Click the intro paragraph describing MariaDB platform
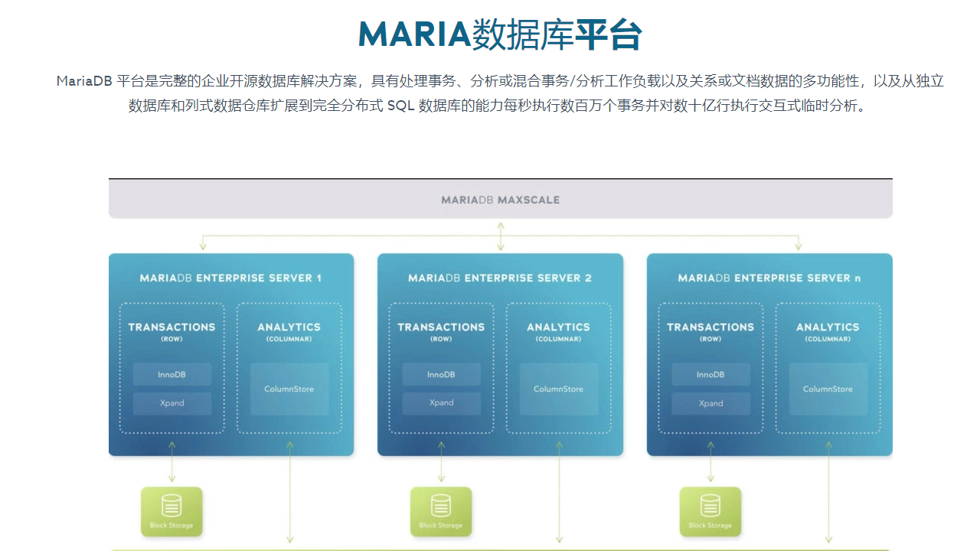 [490, 92]
